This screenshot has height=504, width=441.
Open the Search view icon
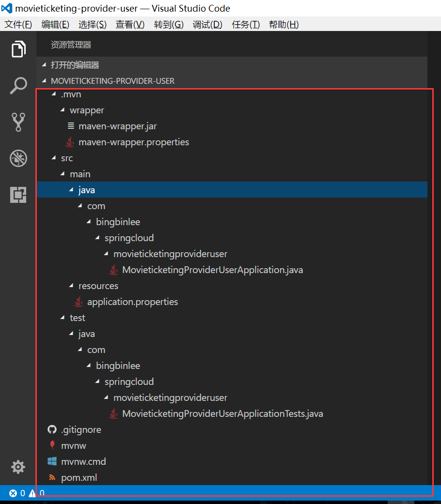click(x=18, y=86)
